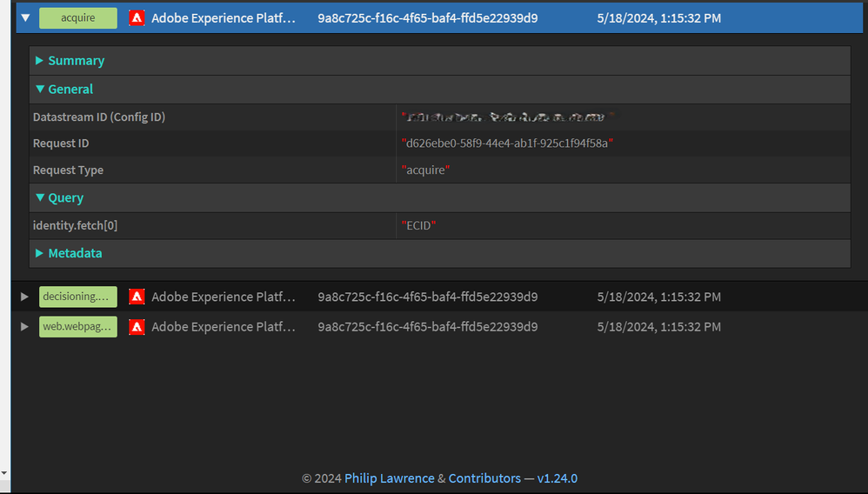Collapse the Query section
This screenshot has height=494, width=868.
tap(60, 197)
